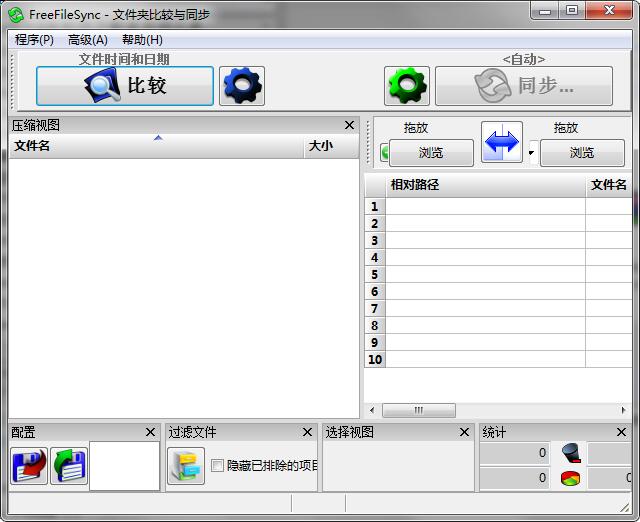Image resolution: width=640 pixels, height=522 pixels.
Task: Open right folder path dropdown arrow
Action: click(x=531, y=153)
